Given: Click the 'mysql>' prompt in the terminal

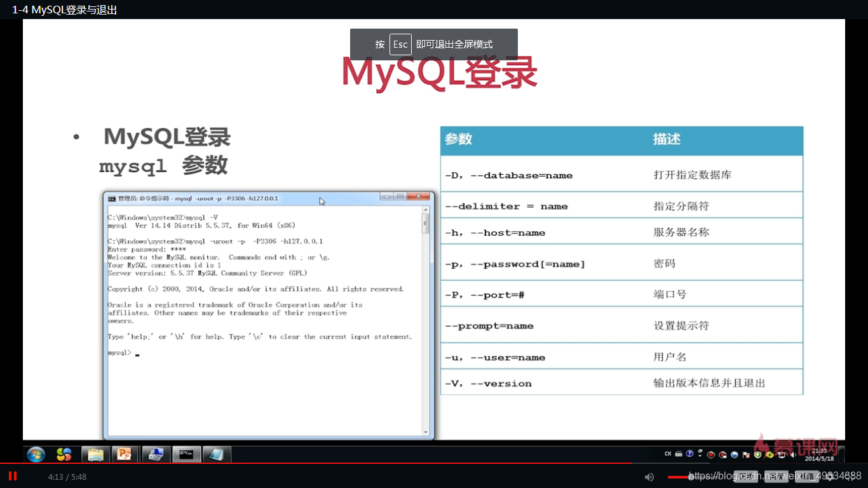Looking at the screenshot, I should pos(119,353).
